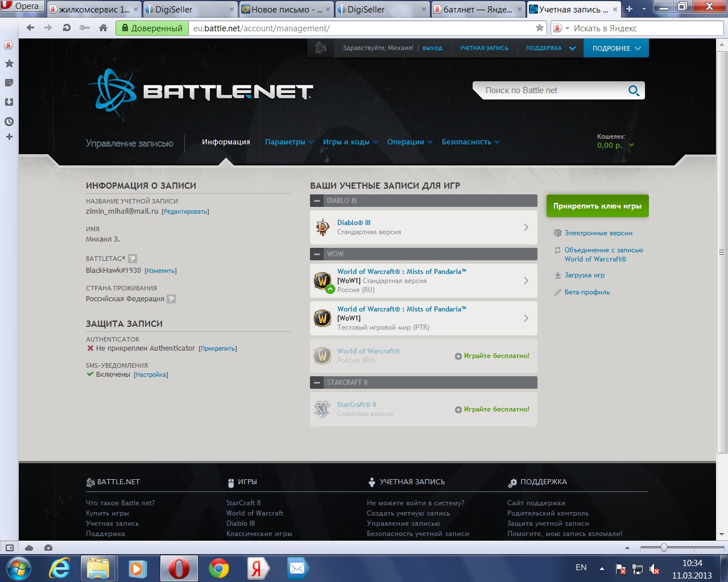
Task: Open the notes panel in Opera's sidebar
Action: [9, 83]
